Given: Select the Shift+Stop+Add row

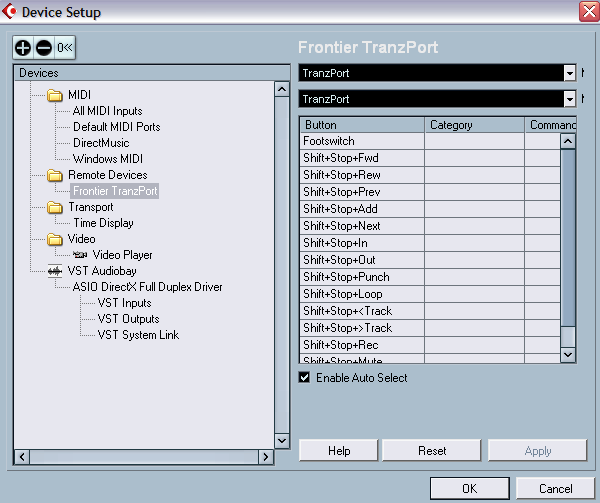Looking at the screenshot, I should [430, 209].
